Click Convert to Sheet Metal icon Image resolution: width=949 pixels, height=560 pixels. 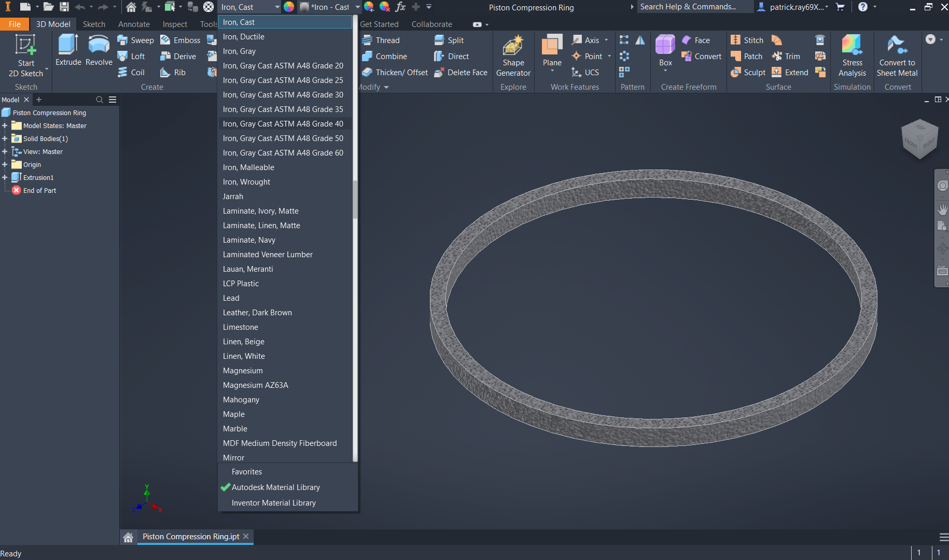pos(897,46)
